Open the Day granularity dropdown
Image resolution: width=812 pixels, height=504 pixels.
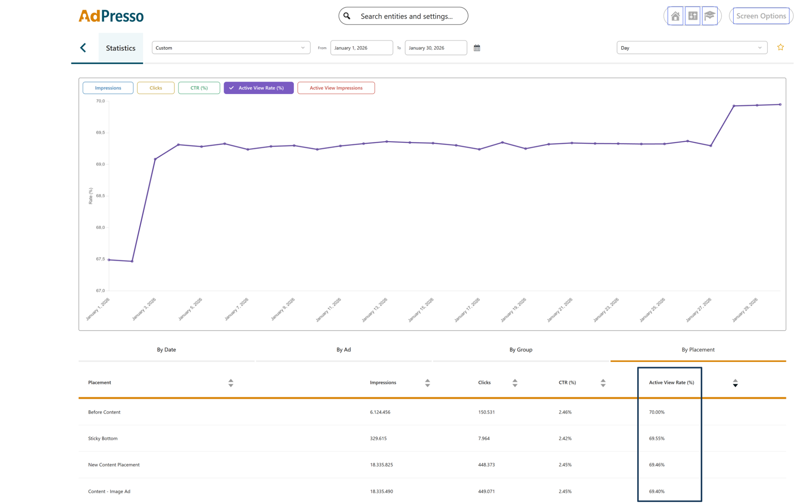691,48
